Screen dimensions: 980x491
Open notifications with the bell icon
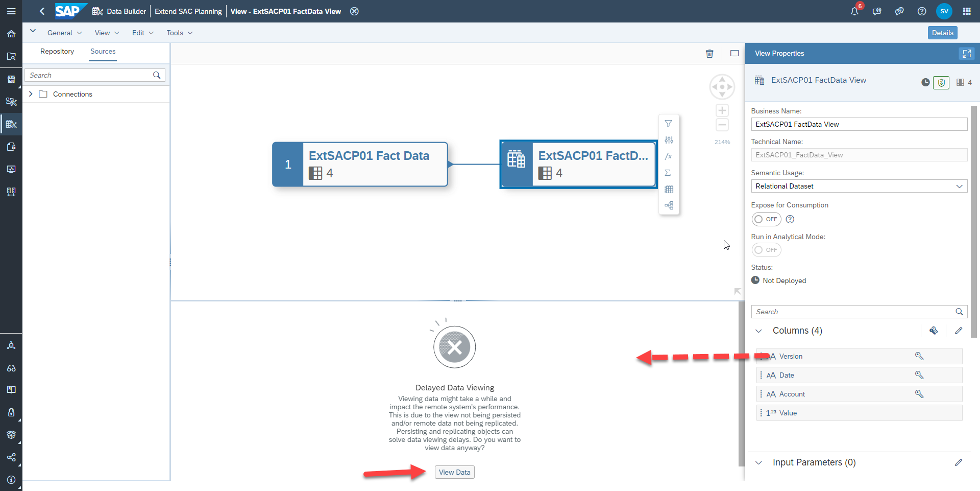pyautogui.click(x=855, y=11)
